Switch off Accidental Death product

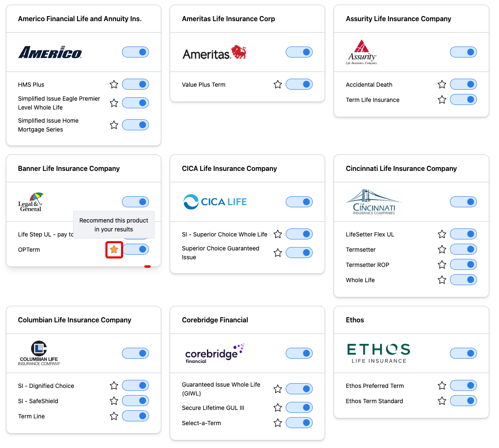pos(463,84)
